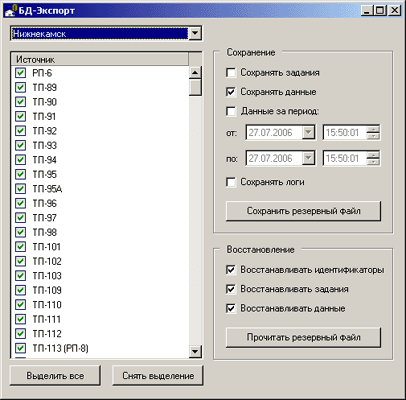Toggle the ТП-110 checkbox

click(20, 305)
